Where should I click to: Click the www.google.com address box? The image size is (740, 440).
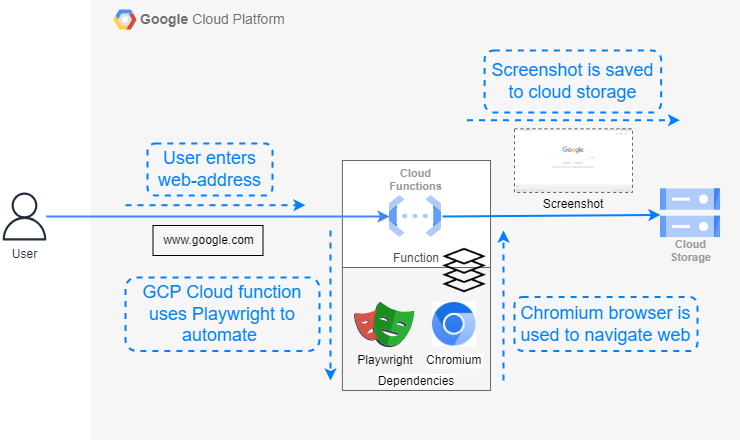pyautogui.click(x=208, y=240)
